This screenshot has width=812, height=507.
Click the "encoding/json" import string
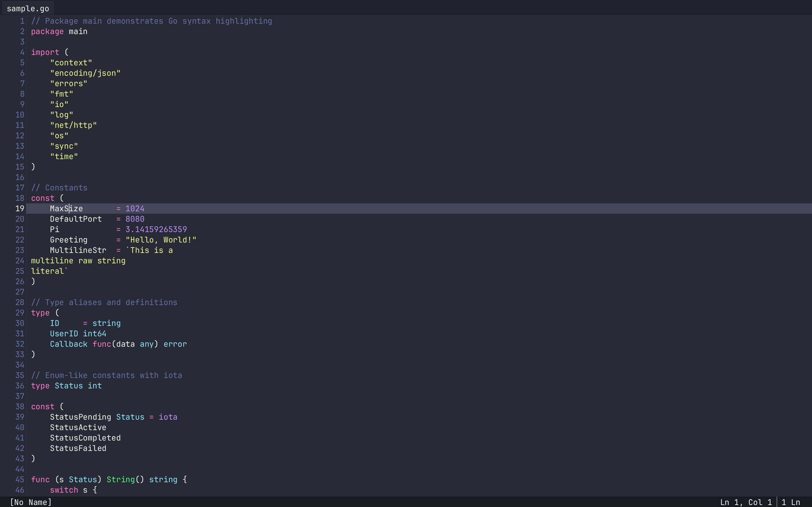(85, 73)
